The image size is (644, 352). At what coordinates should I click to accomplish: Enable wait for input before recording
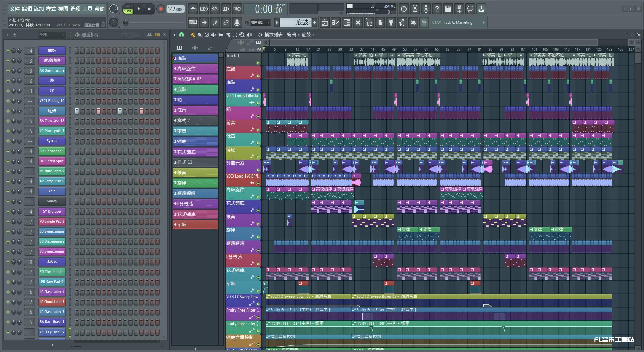pos(204,9)
